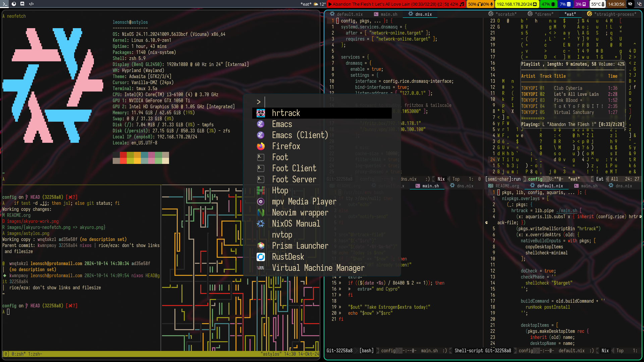Image resolution: width=644 pixels, height=362 pixels.
Task: Choose Virtual Machine Manager launcher entry
Action: 318,268
